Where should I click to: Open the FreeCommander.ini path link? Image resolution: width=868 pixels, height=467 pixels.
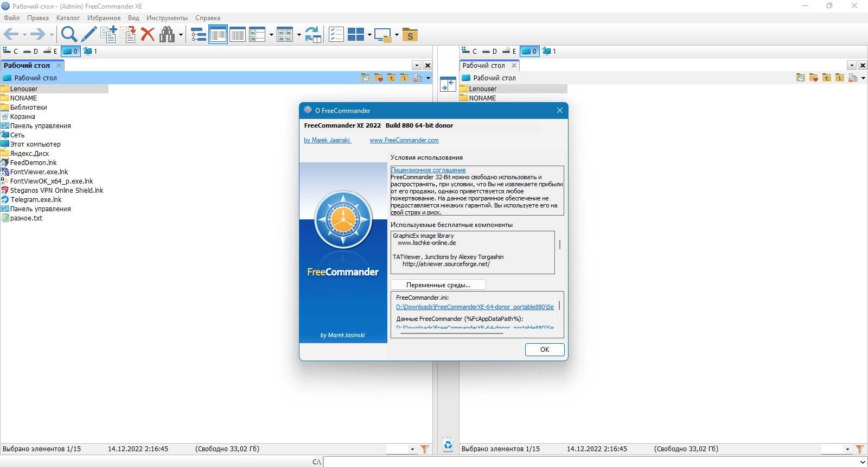click(x=475, y=307)
